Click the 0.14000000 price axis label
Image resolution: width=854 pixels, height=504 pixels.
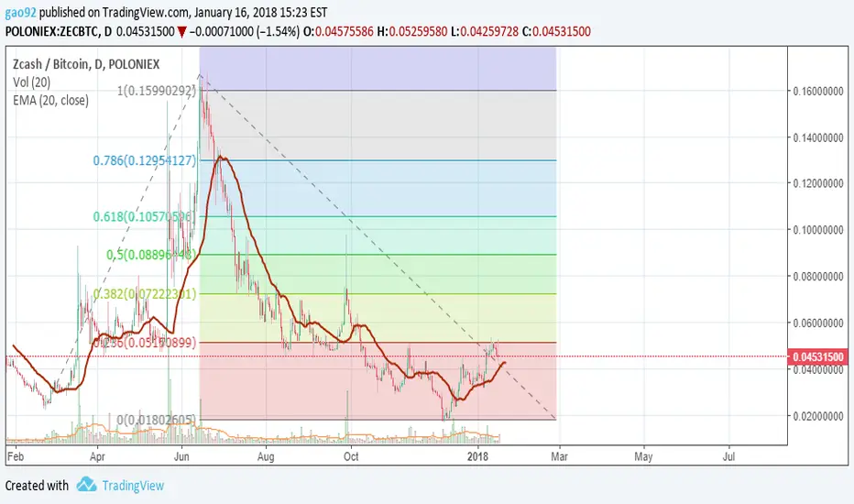[x=818, y=137]
